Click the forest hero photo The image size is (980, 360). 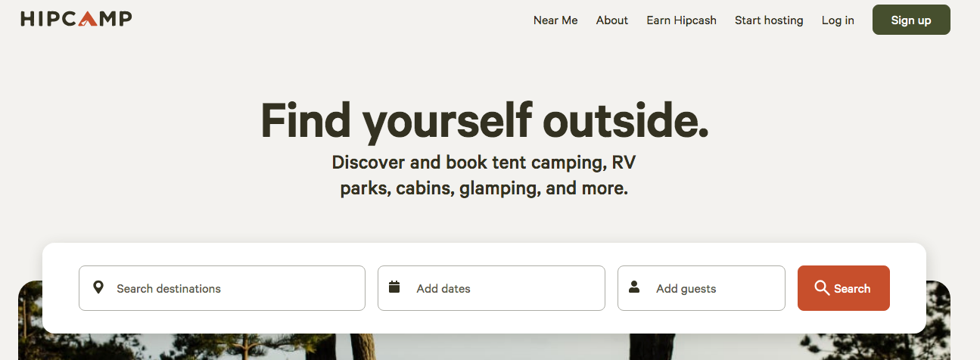click(484, 347)
